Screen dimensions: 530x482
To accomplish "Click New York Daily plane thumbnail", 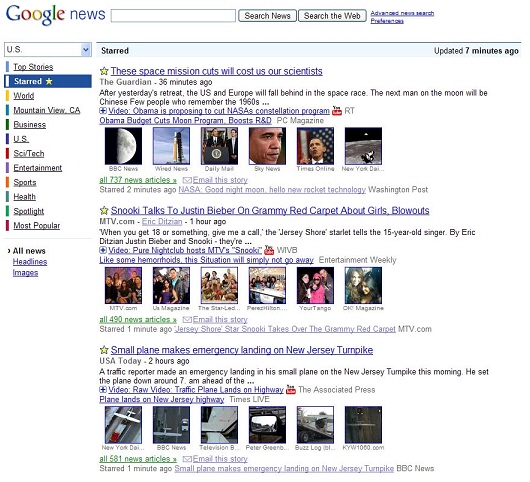I will [x=123, y=425].
